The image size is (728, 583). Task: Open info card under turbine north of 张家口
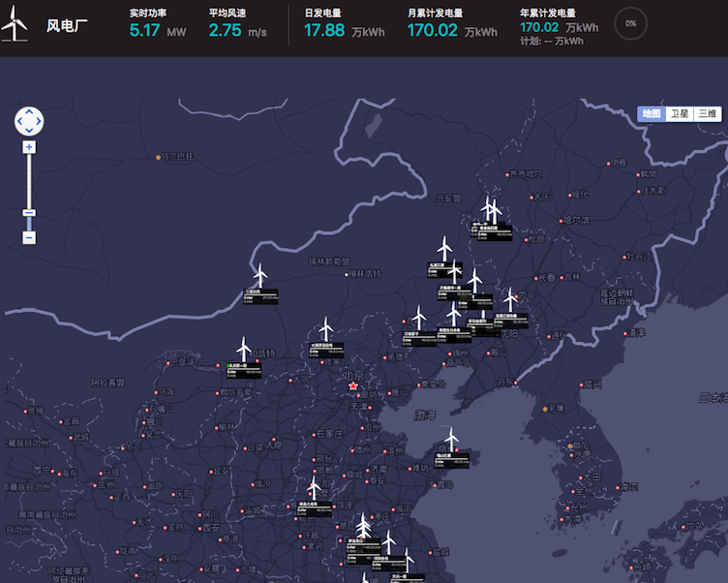click(326, 351)
